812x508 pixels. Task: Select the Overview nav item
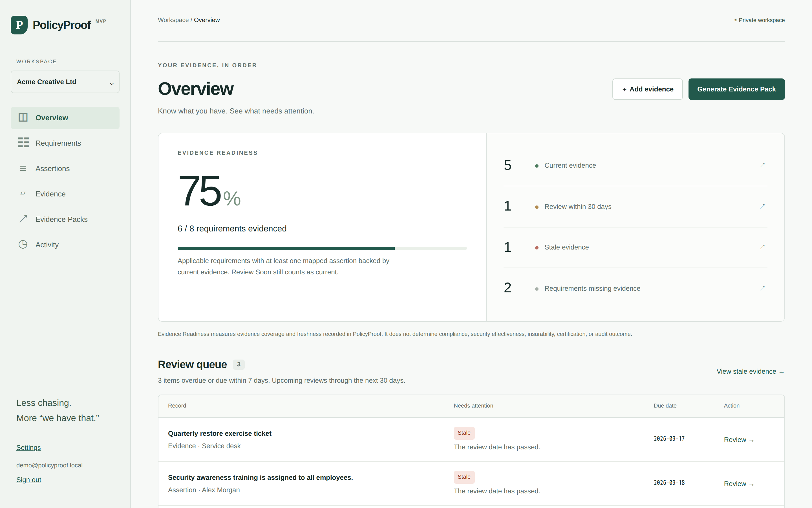[x=65, y=118]
